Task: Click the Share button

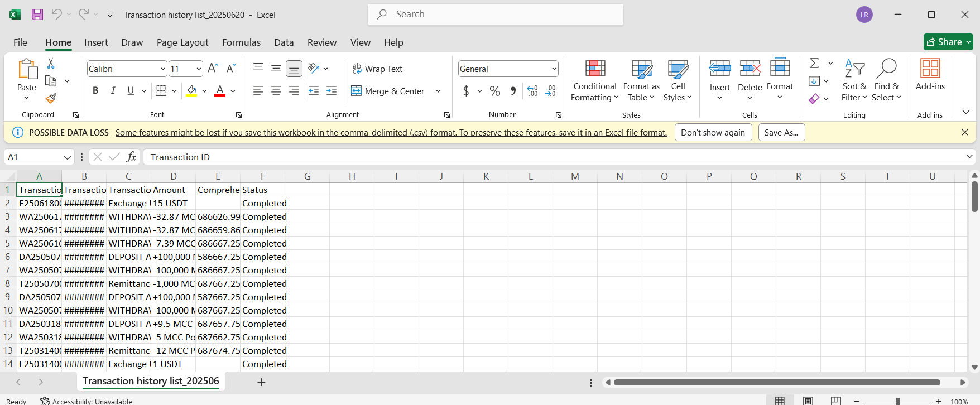Action: click(948, 42)
